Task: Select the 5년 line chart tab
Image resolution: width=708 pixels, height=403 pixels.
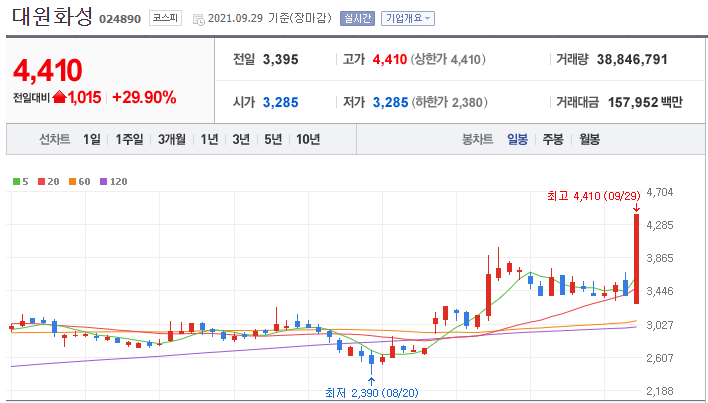Action: click(x=273, y=139)
